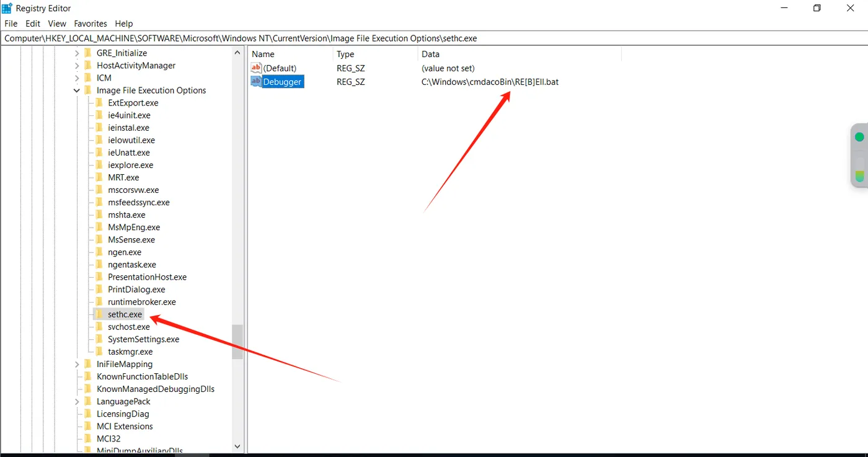
Task: Click the MsSense.exe folder icon
Action: tap(99, 239)
